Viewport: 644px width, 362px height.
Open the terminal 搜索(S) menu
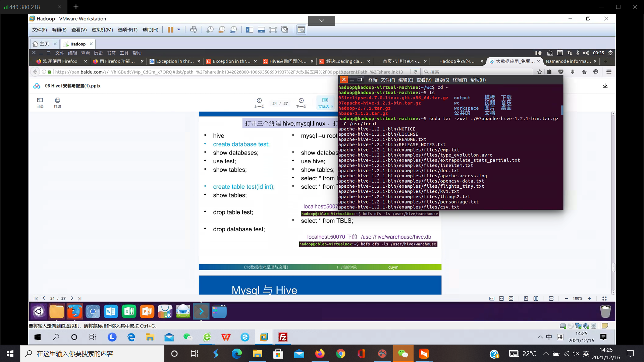(x=442, y=80)
